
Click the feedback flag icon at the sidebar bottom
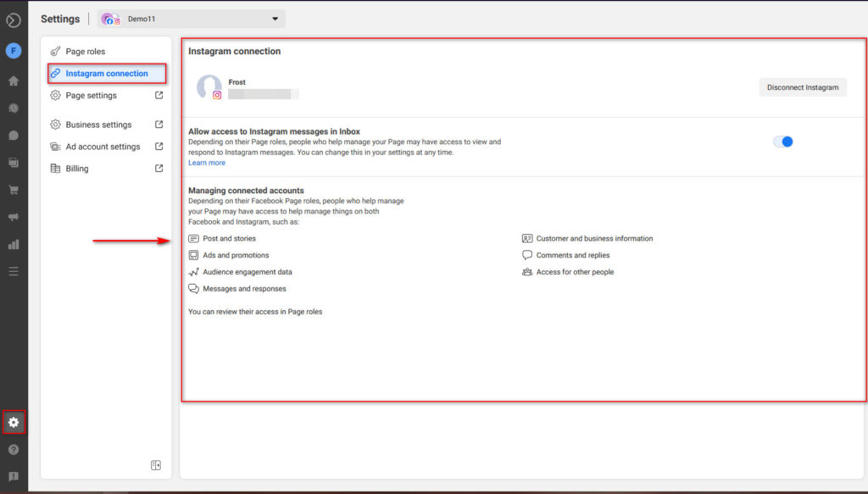(x=14, y=477)
